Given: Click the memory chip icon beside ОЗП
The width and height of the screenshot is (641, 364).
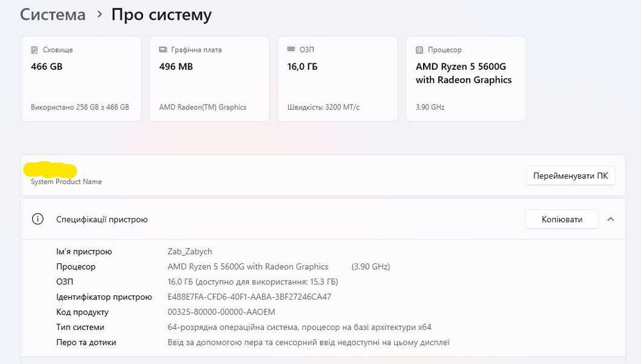Looking at the screenshot, I should tap(291, 50).
